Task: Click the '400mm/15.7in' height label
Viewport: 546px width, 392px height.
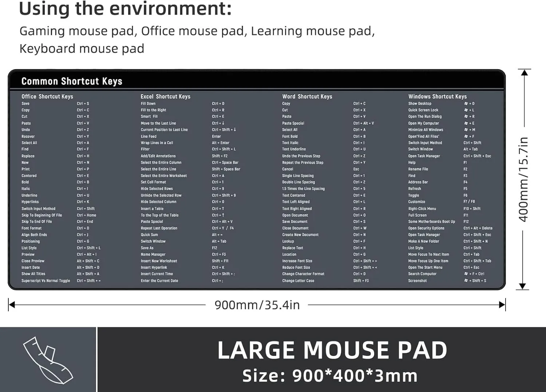Action: click(523, 179)
